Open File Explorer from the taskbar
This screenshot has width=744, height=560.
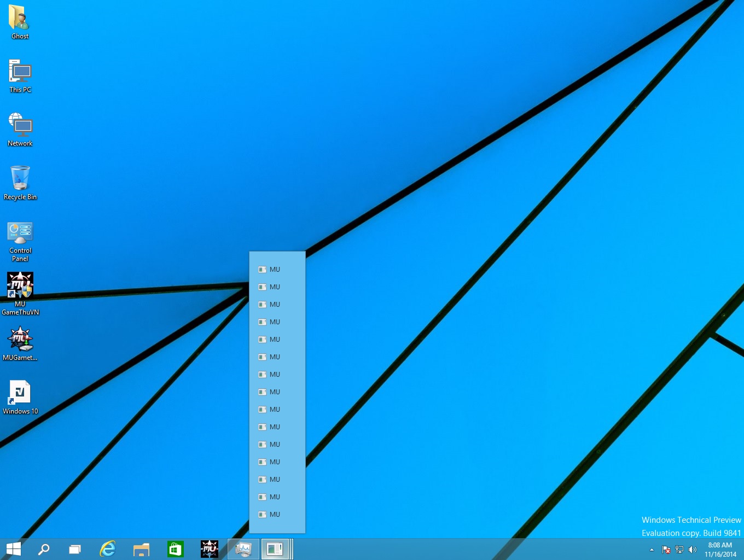[x=141, y=549]
